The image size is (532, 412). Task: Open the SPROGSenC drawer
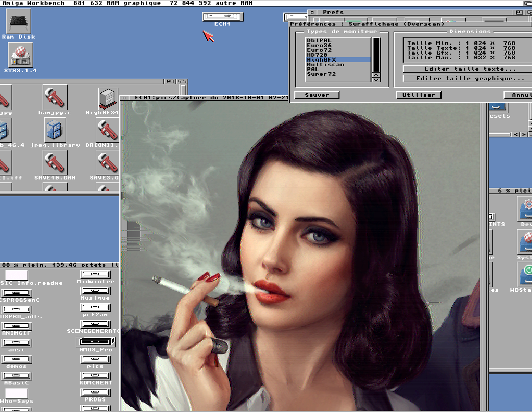[x=16, y=293]
